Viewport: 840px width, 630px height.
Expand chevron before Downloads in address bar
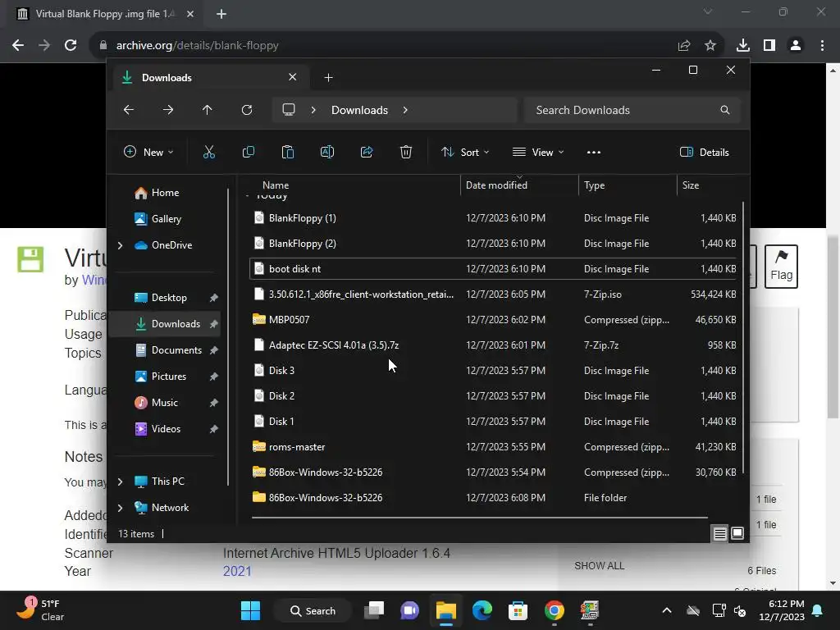313,110
